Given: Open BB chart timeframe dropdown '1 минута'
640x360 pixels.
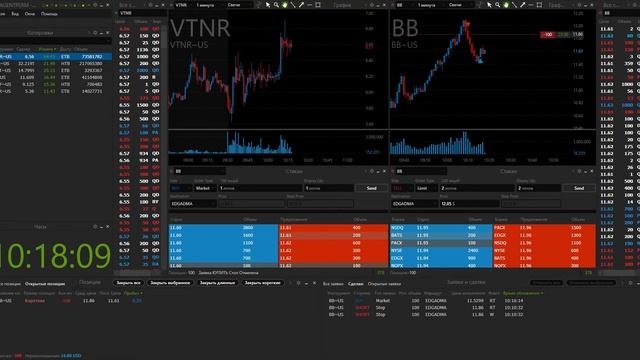Looking at the screenshot, I should point(430,5).
